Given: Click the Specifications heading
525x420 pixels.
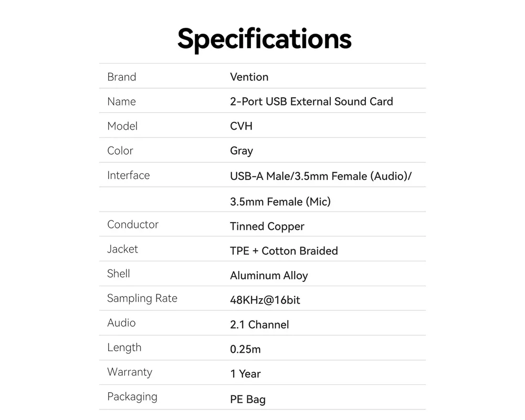Looking at the screenshot, I should tap(264, 38).
